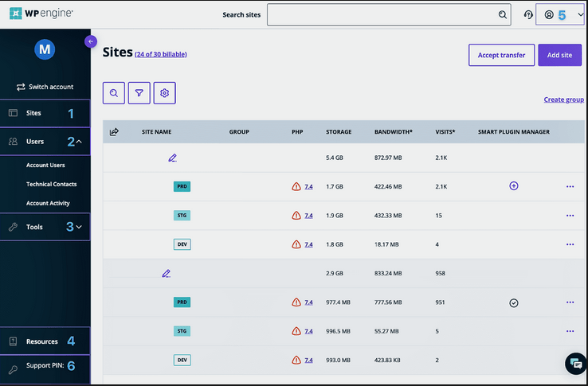
Task: Open the STG environment with 1.9 GB storage
Action: pos(182,216)
